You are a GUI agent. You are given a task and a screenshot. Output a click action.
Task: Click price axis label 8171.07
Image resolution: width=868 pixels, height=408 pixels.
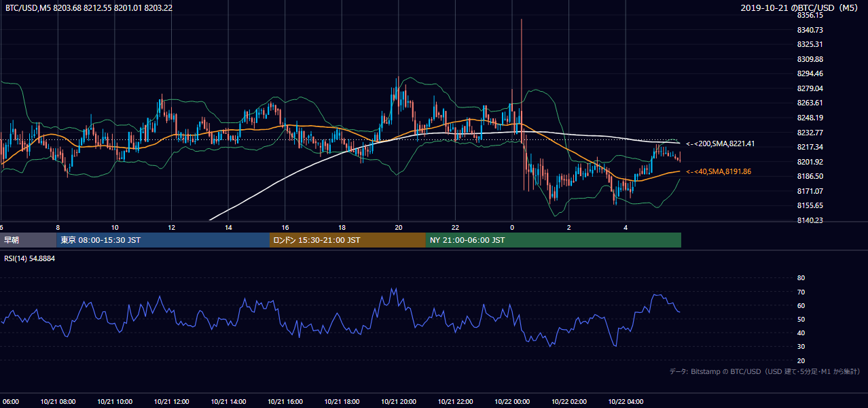[x=810, y=191]
